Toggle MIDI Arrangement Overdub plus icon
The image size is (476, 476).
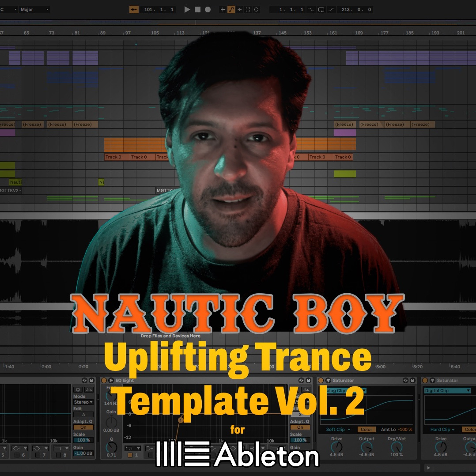click(222, 10)
